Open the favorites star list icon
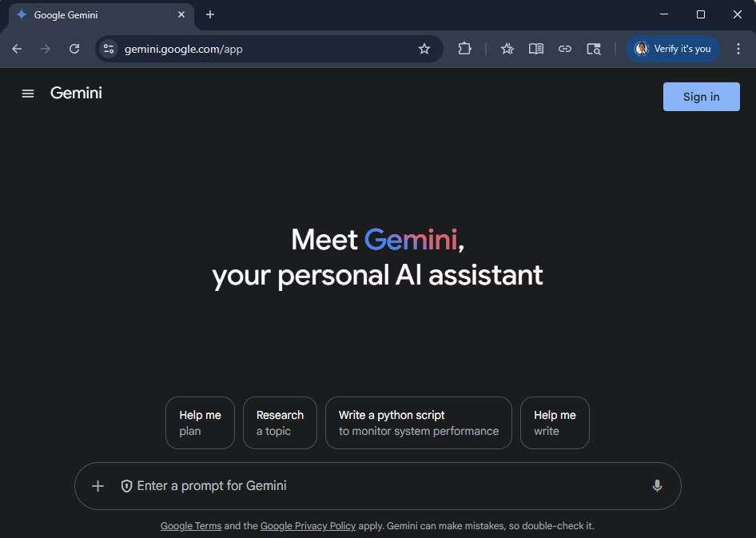 pos(507,49)
